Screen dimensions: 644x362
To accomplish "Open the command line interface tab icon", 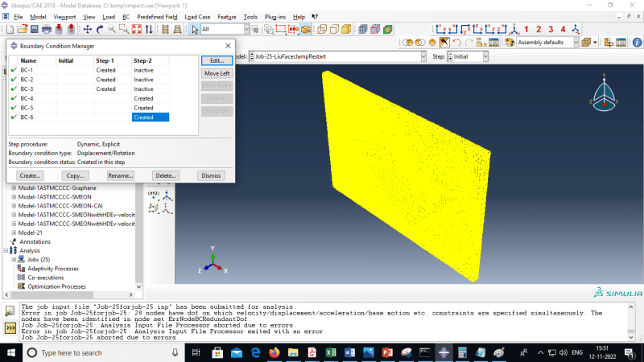I will [x=10, y=328].
